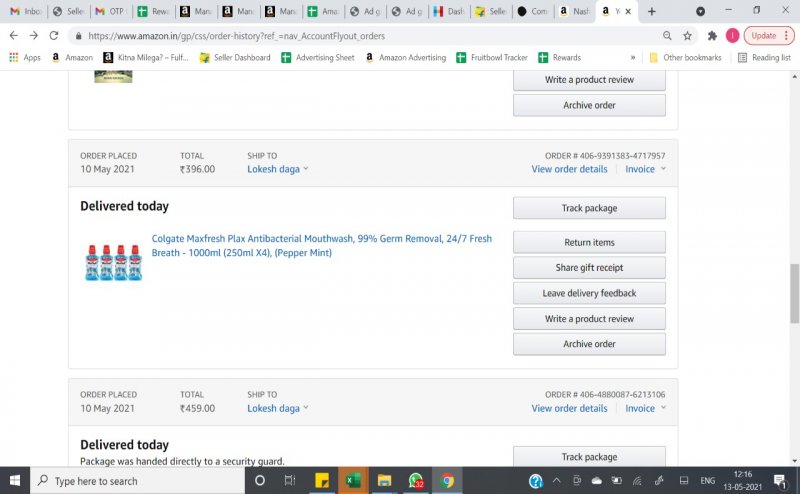This screenshot has height=494, width=800.
Task: Open WhatsApp from the taskbar
Action: pos(416,481)
